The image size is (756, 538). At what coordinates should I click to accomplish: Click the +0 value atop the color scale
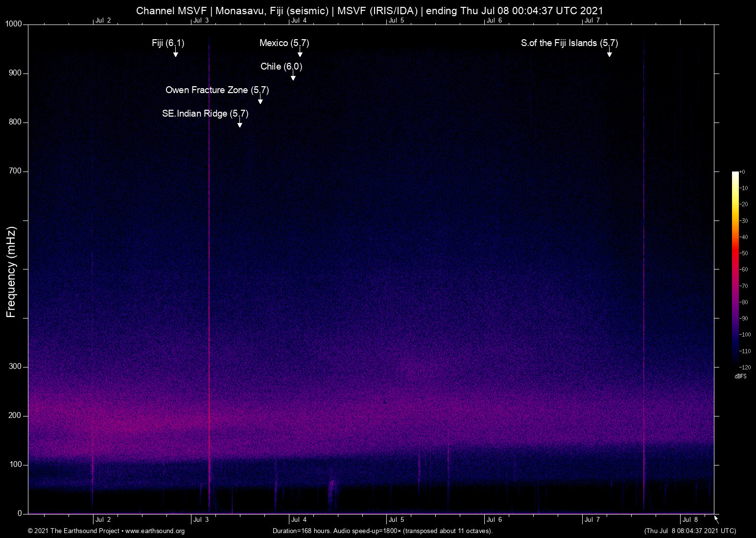point(742,172)
